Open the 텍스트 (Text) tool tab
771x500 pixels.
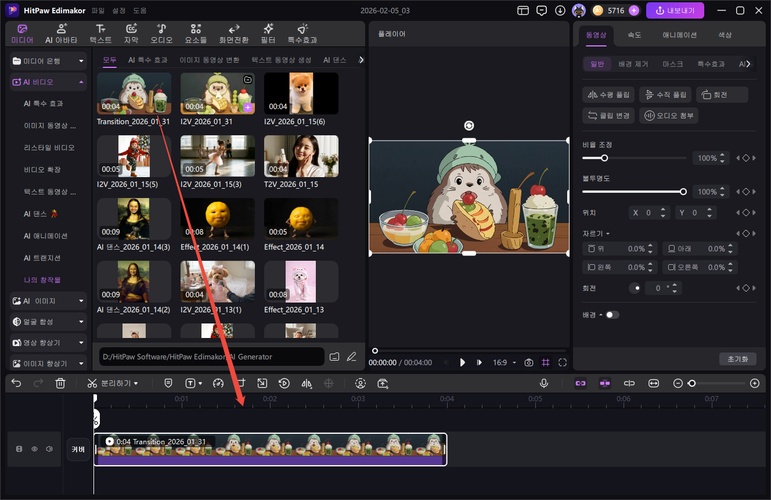click(x=100, y=33)
